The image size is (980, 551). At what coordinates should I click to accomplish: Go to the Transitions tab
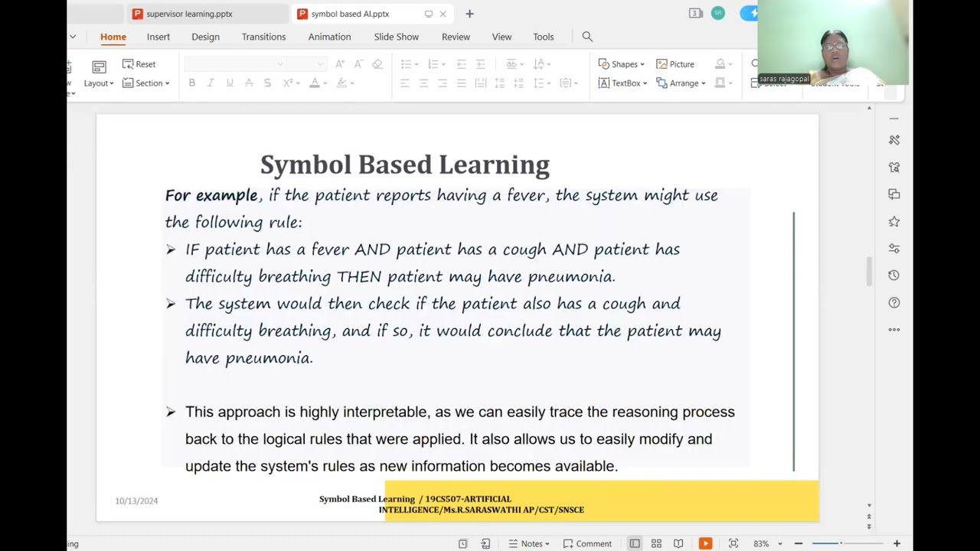(263, 37)
